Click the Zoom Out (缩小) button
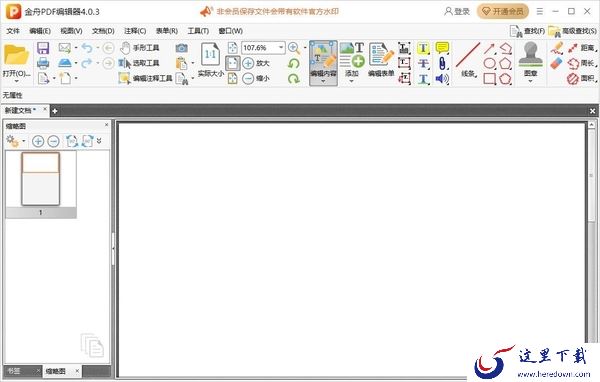The image size is (600, 382). click(256, 78)
